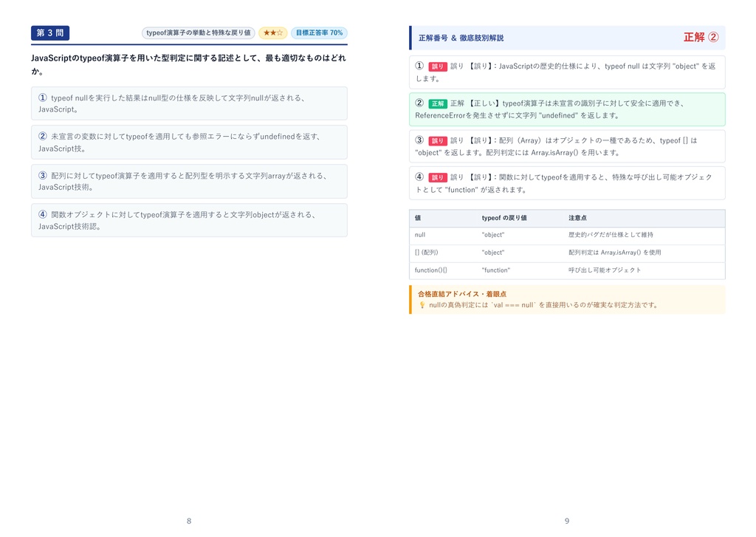Select the explanation ① box about typeof null
The image size is (756, 537).
(x=567, y=72)
